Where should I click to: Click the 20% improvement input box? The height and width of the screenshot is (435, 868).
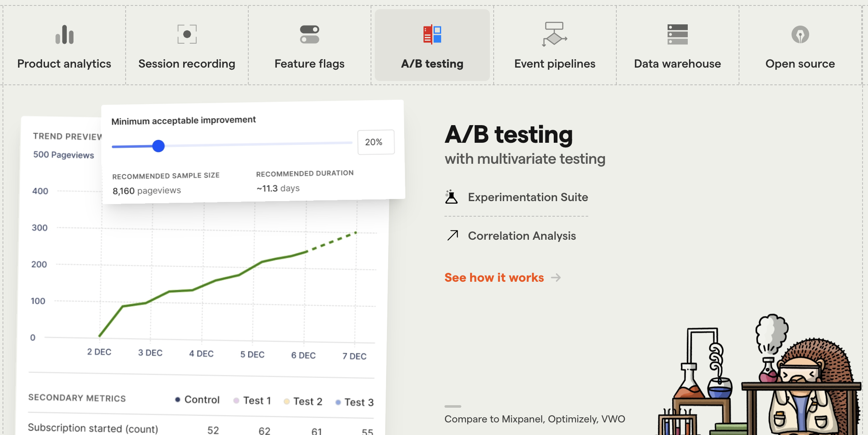tap(376, 142)
